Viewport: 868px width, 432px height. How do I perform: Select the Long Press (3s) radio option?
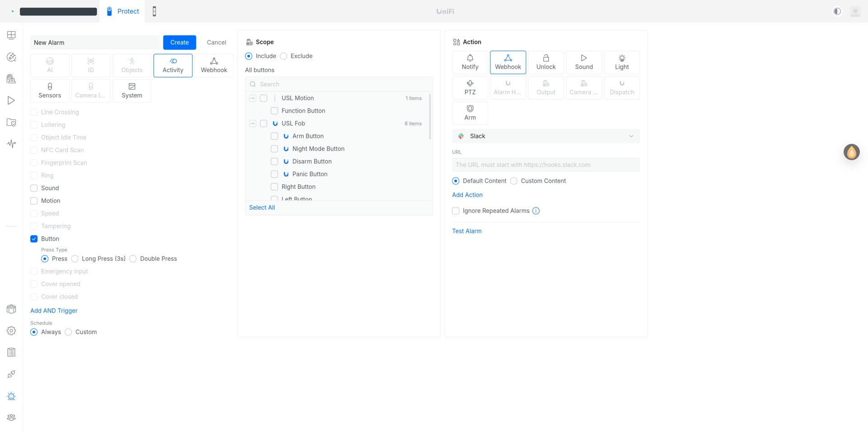pos(75,259)
